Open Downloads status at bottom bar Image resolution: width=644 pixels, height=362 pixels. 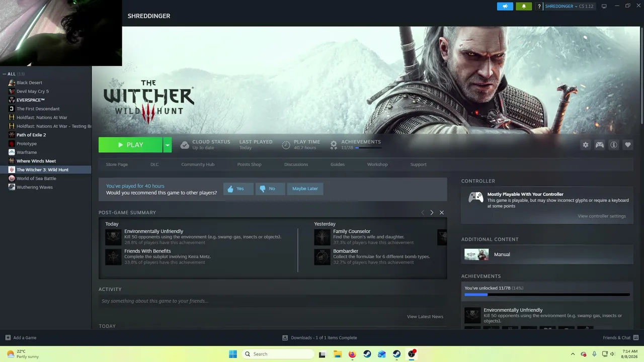click(x=320, y=338)
